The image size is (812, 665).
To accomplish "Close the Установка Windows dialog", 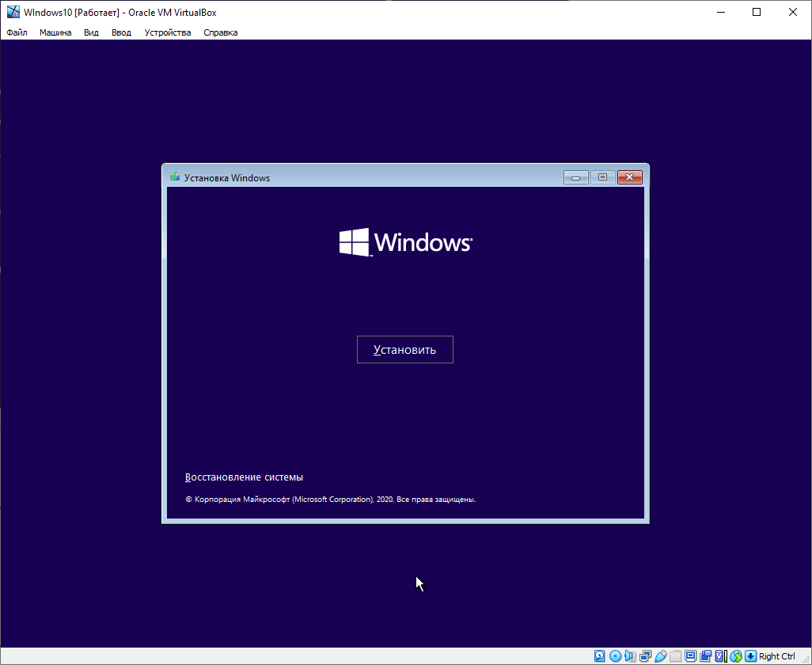I will click(630, 177).
